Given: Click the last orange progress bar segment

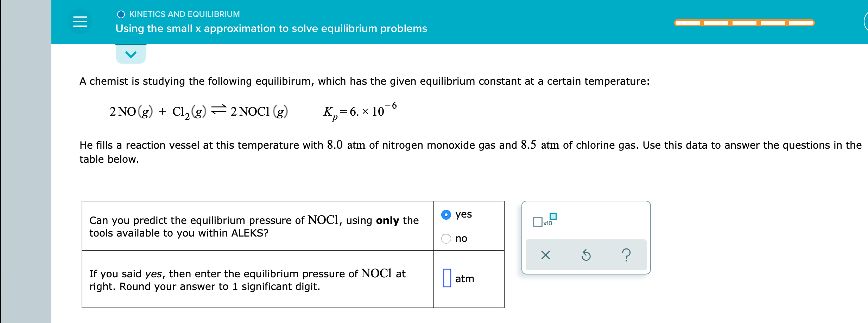Looking at the screenshot, I should pos(799,22).
